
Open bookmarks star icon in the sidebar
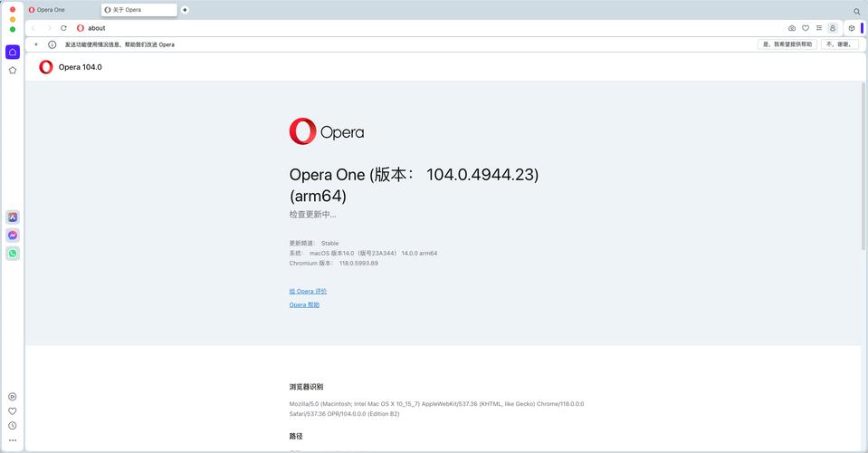pyautogui.click(x=13, y=71)
